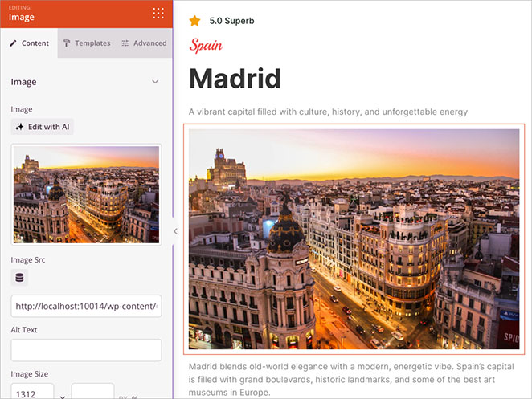Click the database dynamic content icon
The height and width of the screenshot is (399, 532).
[20, 278]
